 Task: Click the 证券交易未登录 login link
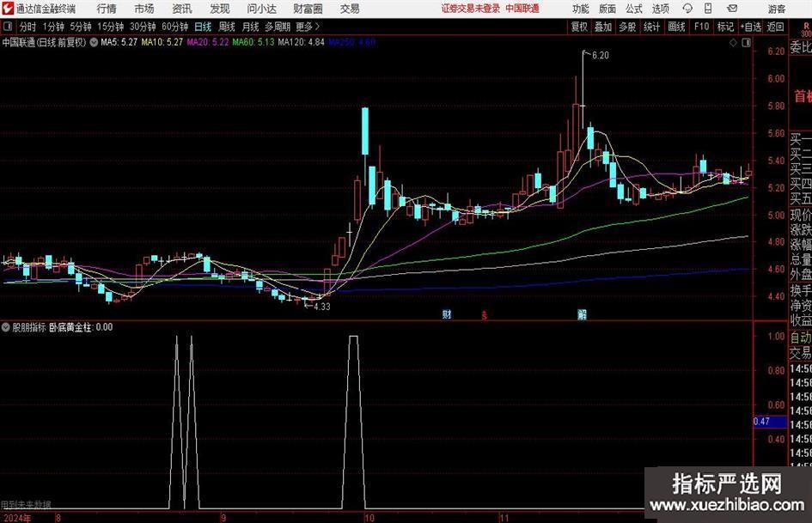(x=471, y=9)
